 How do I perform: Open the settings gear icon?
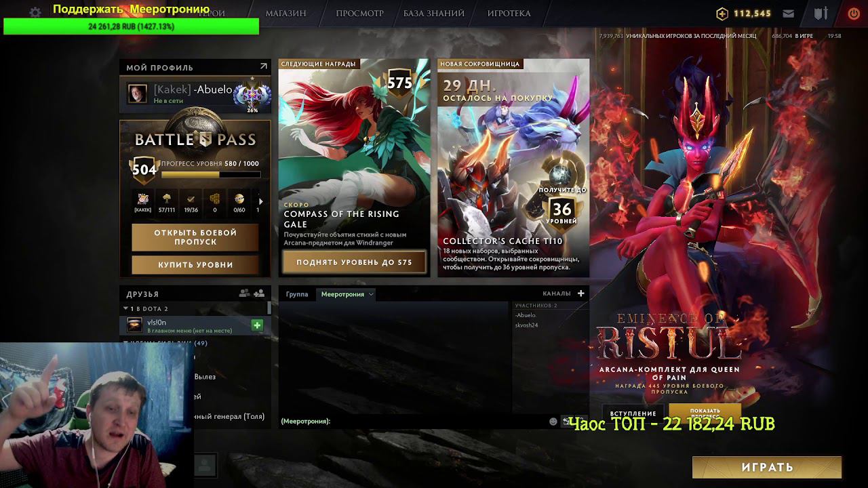point(35,12)
